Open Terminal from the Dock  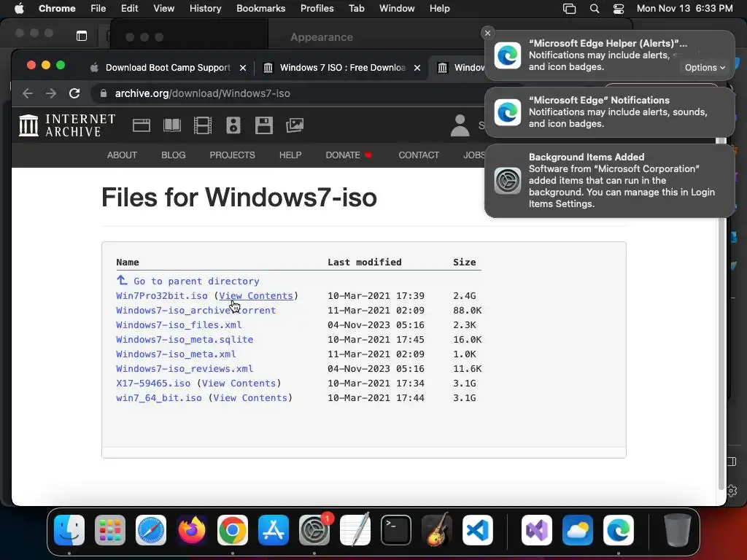pos(396,530)
